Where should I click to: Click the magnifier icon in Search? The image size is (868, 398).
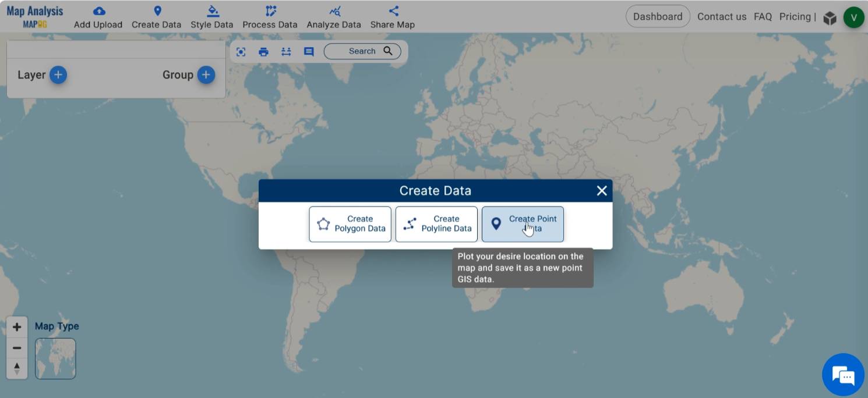click(x=388, y=51)
